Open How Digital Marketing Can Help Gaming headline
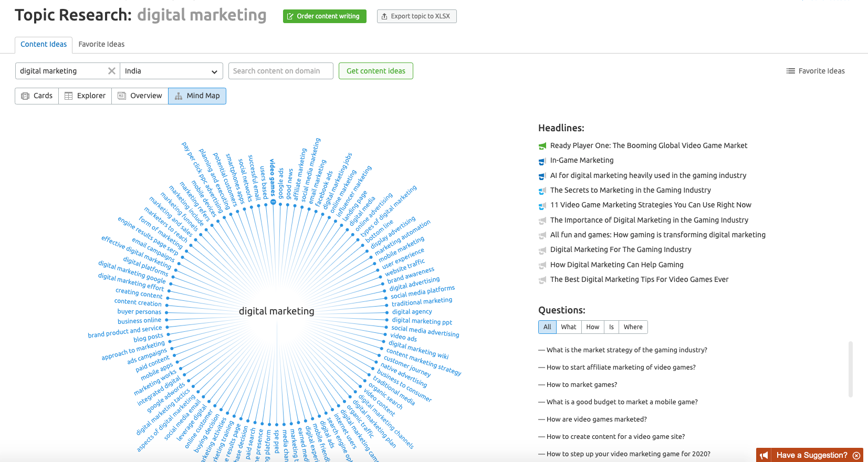 (x=617, y=265)
